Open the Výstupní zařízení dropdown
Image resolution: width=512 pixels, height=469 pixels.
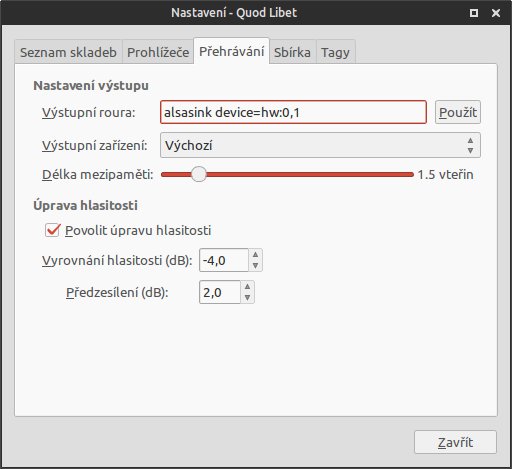pyautogui.click(x=320, y=145)
